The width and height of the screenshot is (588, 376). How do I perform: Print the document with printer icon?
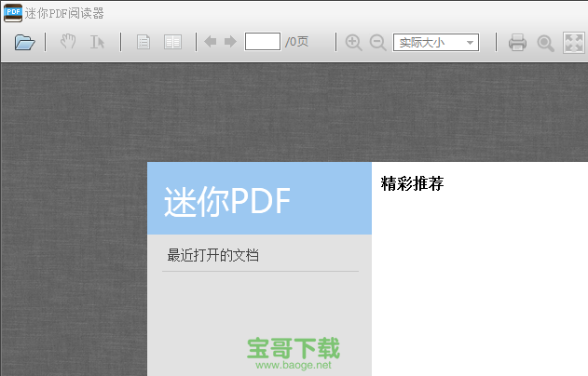click(517, 42)
